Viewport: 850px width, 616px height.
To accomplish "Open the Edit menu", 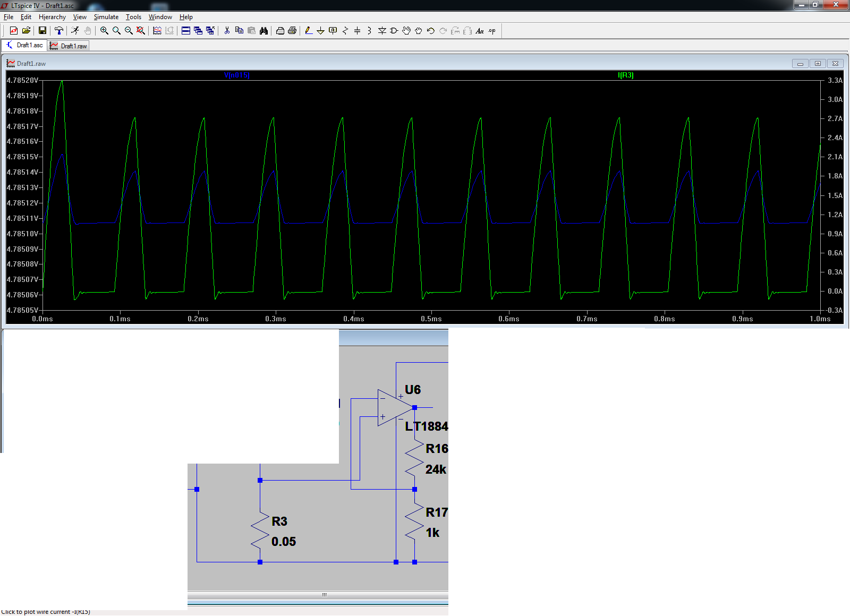I will point(26,17).
